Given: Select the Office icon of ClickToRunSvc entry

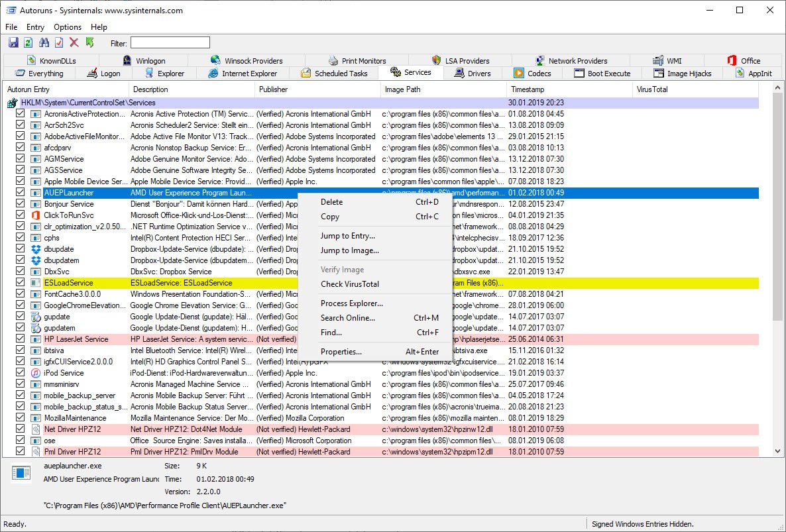Looking at the screenshot, I should click(x=36, y=215).
